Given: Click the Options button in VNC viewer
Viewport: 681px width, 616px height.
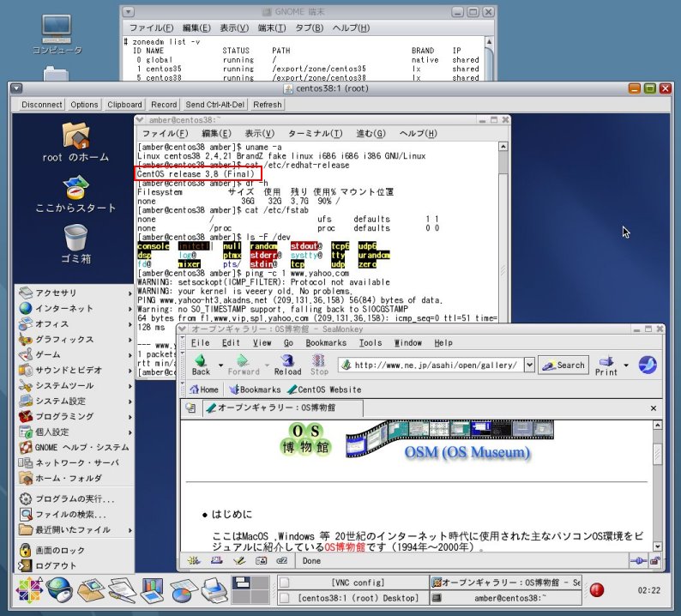Looking at the screenshot, I should [x=84, y=105].
